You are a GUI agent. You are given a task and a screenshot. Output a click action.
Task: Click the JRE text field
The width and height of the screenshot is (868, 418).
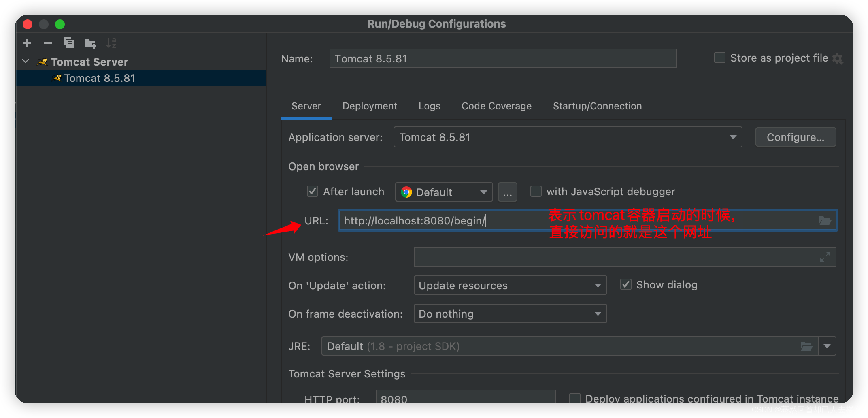pos(570,346)
